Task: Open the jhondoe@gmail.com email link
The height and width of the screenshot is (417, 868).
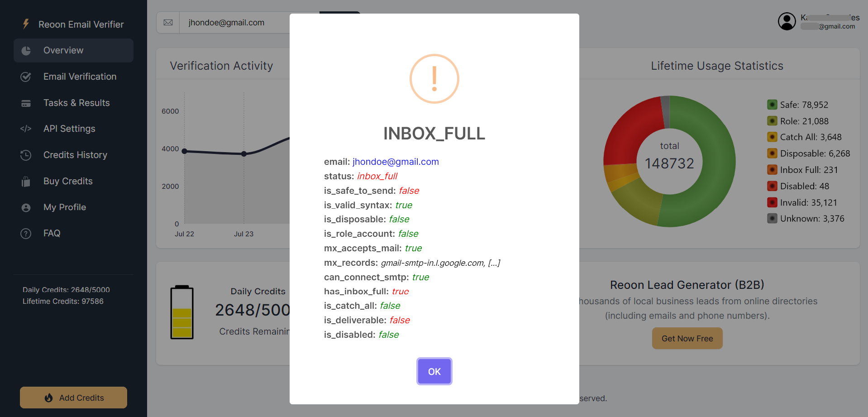Action: coord(395,162)
